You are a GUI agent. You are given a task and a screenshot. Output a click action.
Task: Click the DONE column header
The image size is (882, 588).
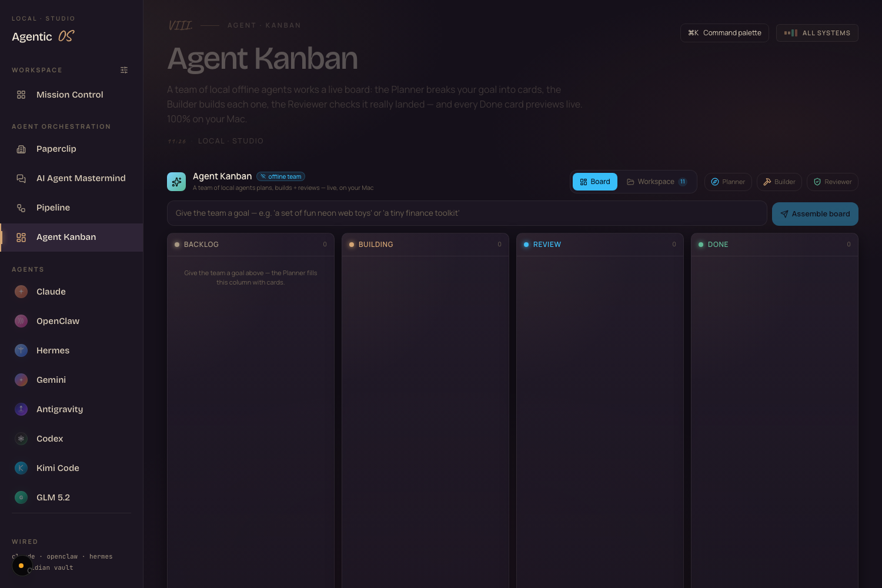point(774,245)
